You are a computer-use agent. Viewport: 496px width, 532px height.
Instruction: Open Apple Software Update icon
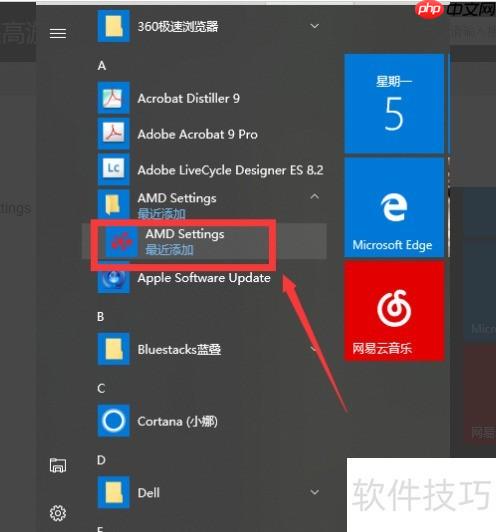point(113,279)
